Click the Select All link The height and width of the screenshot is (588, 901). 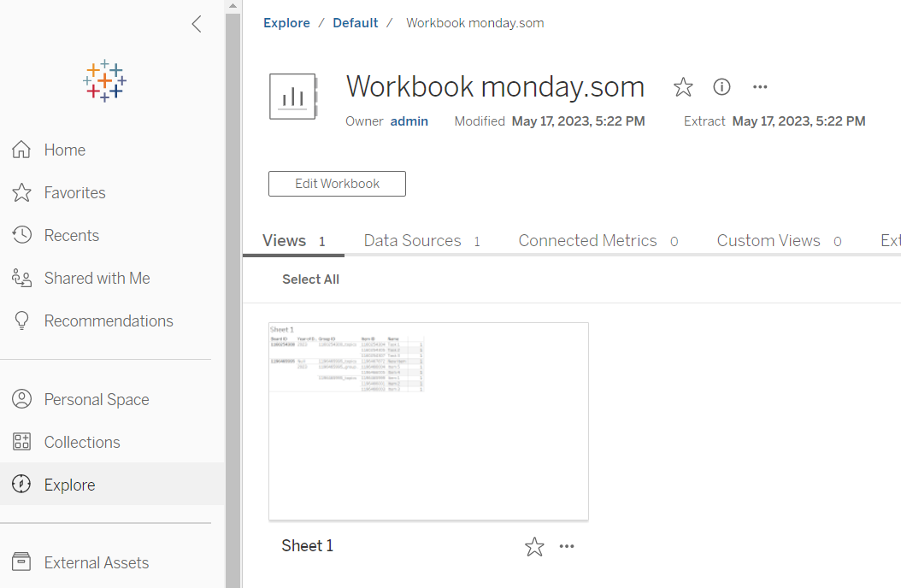(x=310, y=279)
